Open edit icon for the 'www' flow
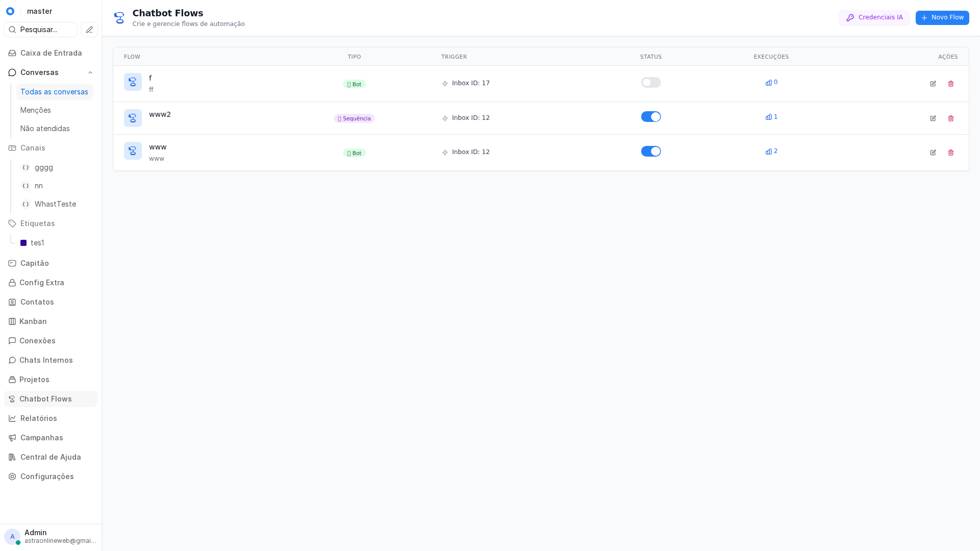Image resolution: width=980 pixels, height=551 pixels. click(x=933, y=153)
